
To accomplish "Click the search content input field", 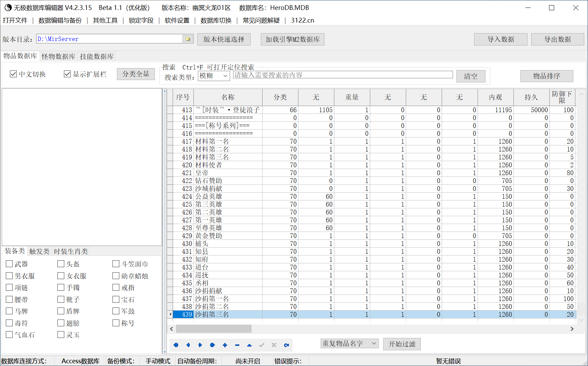I will [x=343, y=75].
